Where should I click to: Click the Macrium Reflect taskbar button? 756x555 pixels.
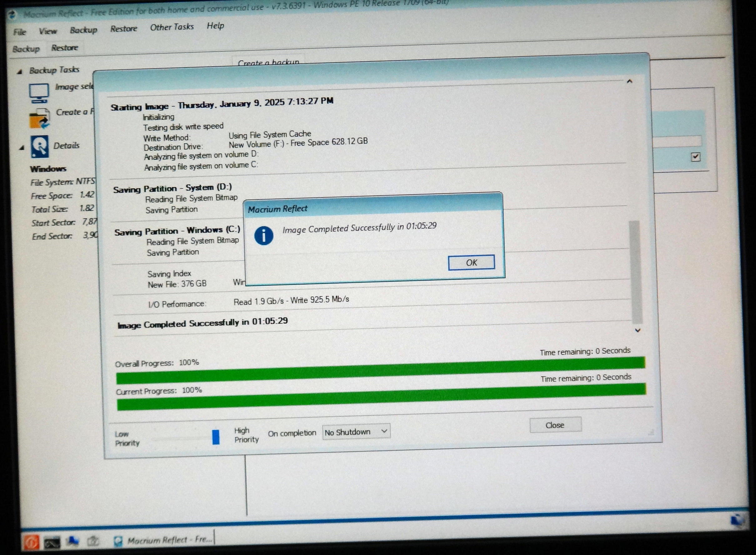coord(163,540)
